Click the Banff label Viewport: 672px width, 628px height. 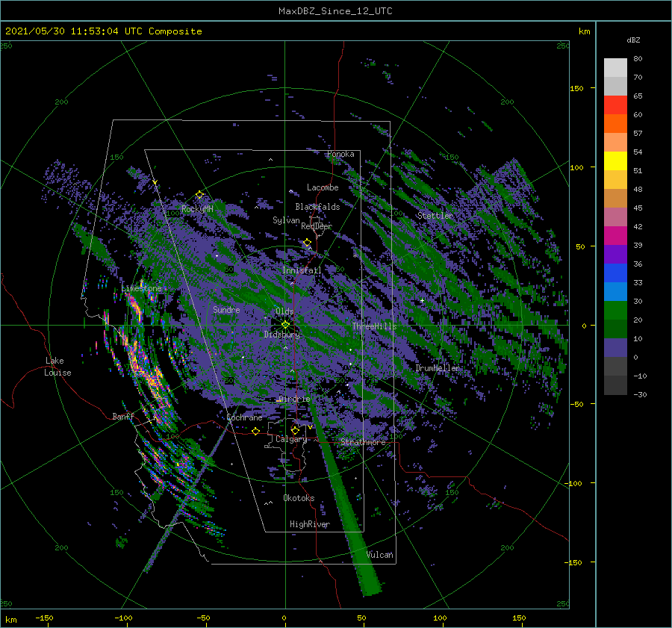pyautogui.click(x=123, y=416)
